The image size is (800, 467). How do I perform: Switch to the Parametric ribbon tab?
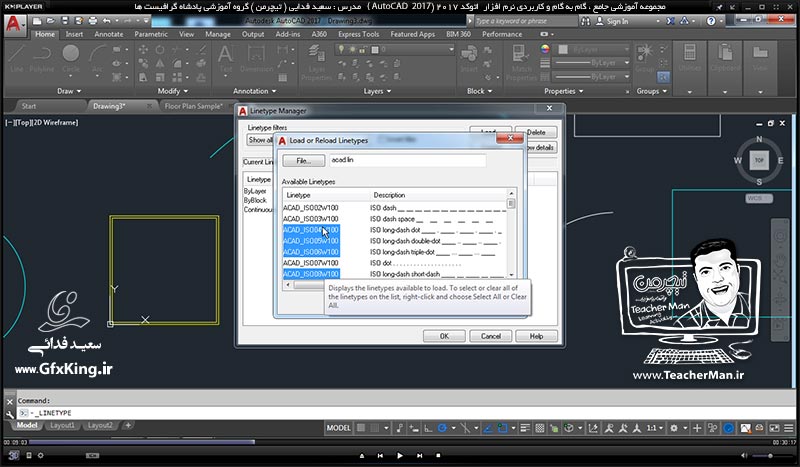(x=151, y=34)
